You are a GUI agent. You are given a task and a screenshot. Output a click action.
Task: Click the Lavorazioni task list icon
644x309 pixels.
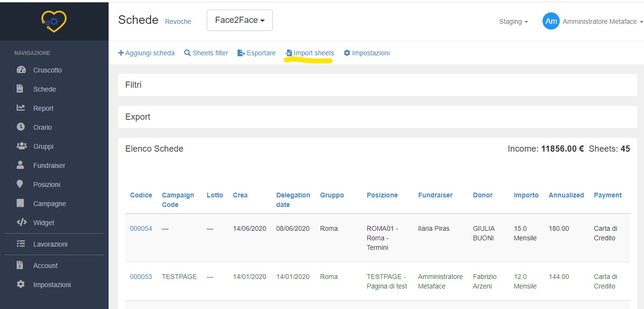coord(21,244)
